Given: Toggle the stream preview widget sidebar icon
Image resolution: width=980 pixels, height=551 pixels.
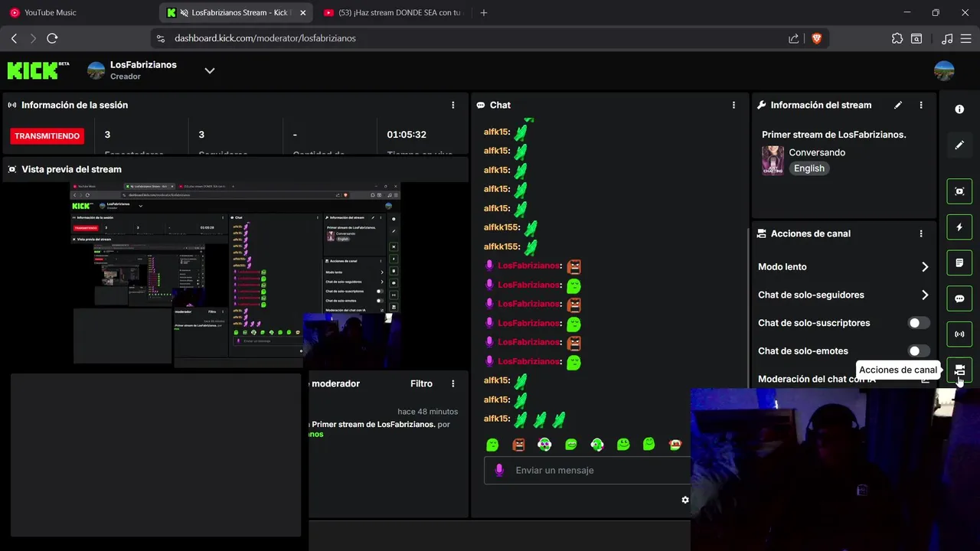Looking at the screenshot, I should pyautogui.click(x=959, y=191).
